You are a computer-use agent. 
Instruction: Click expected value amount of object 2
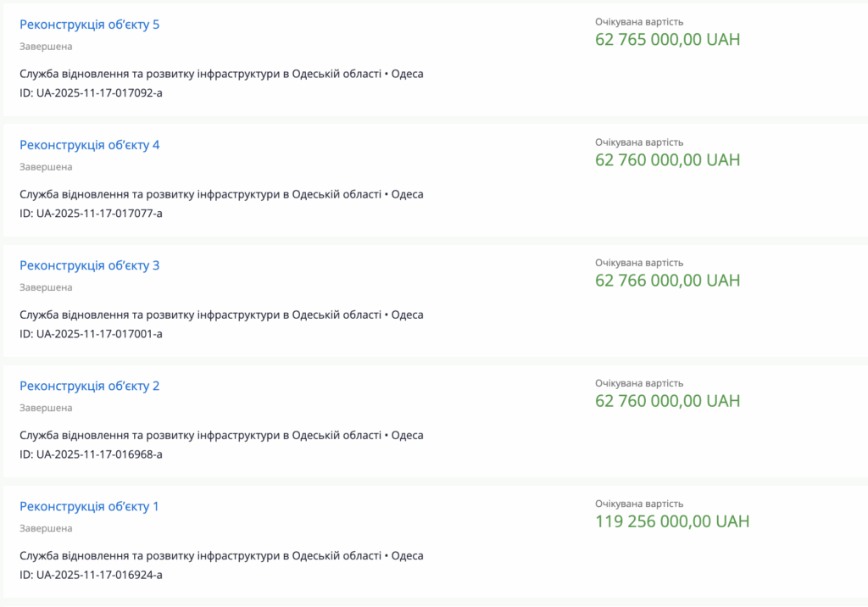(667, 401)
